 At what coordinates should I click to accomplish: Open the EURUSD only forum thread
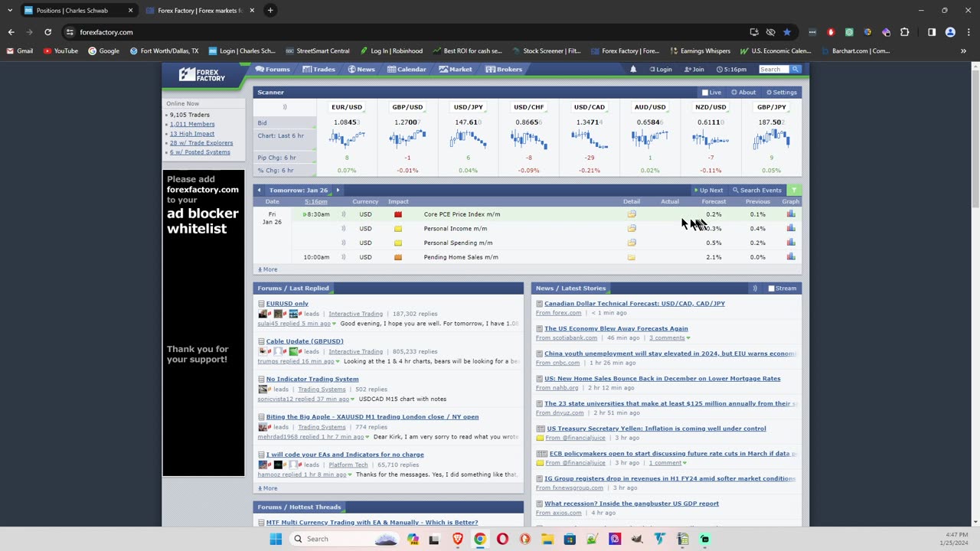tap(287, 304)
